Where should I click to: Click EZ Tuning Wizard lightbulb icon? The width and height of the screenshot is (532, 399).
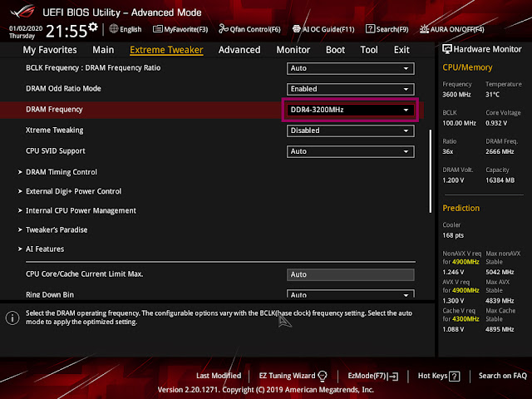323,376
